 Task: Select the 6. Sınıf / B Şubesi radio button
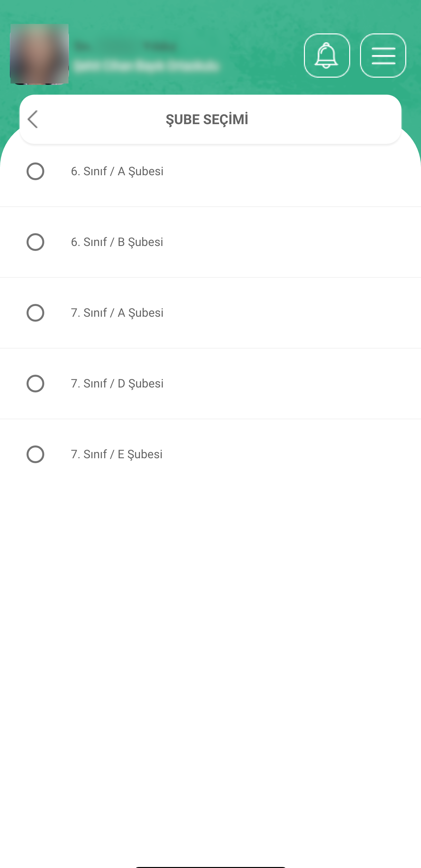pyautogui.click(x=35, y=242)
